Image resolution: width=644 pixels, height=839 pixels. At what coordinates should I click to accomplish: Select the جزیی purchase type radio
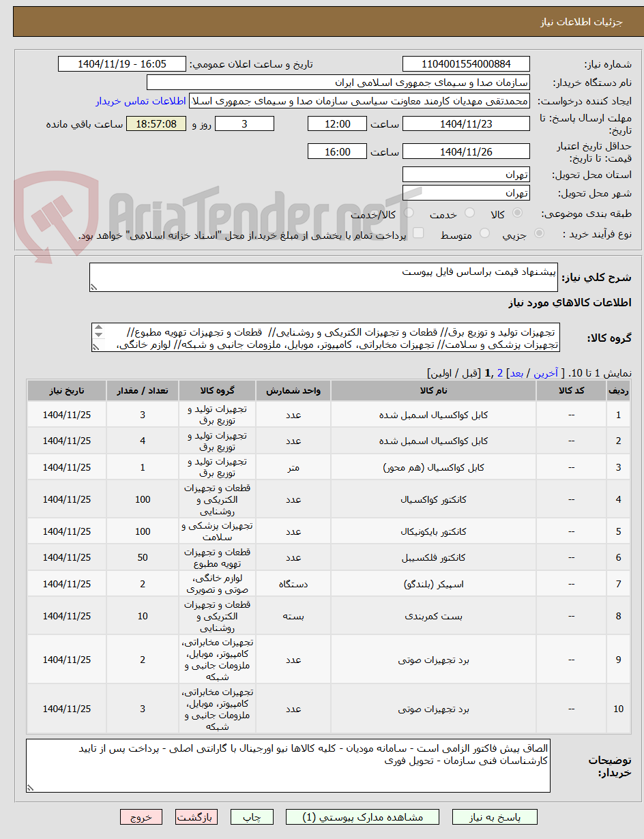coord(539,233)
